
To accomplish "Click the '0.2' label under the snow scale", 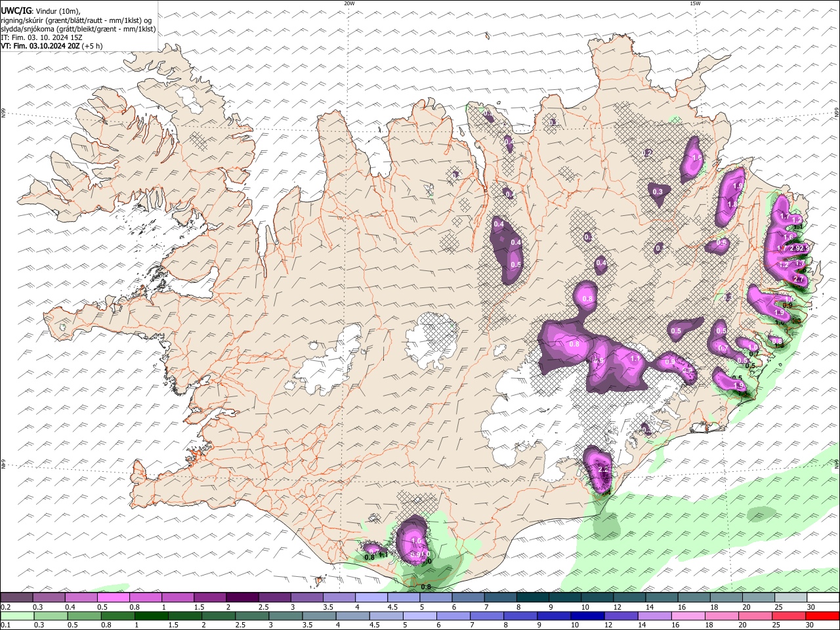I will [6, 607].
